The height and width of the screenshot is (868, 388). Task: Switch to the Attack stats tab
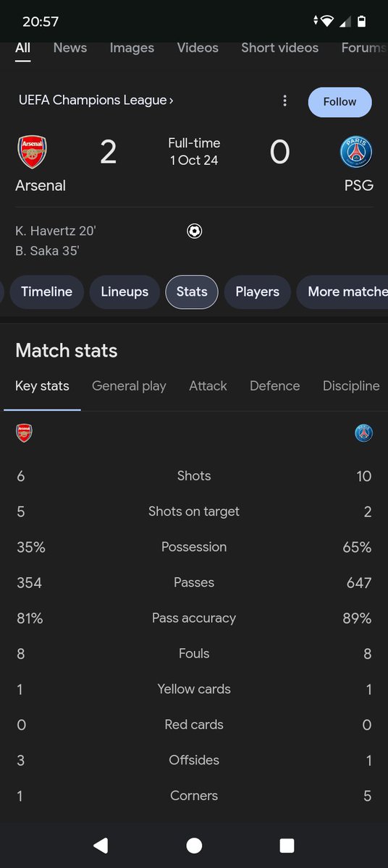[208, 386]
